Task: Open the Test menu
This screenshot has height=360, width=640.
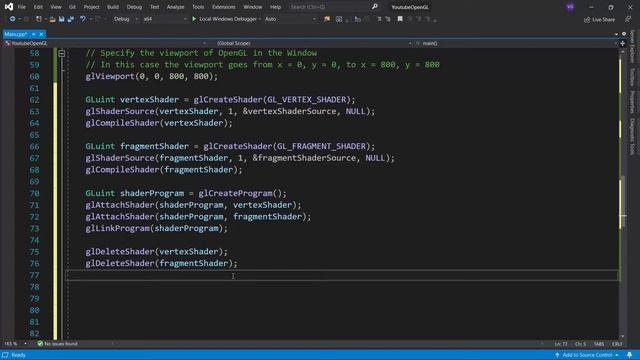Action: 154,7
